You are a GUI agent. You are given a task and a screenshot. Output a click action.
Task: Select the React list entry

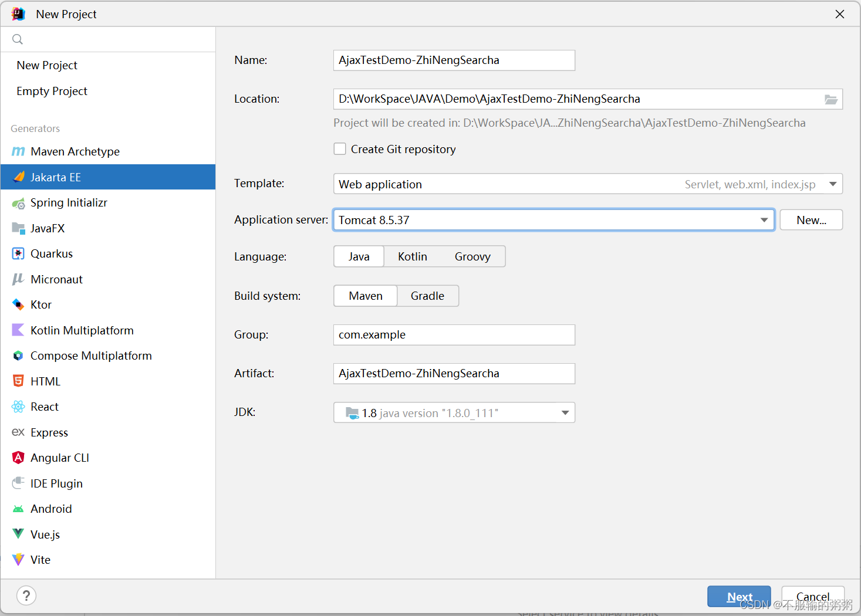coord(108,407)
